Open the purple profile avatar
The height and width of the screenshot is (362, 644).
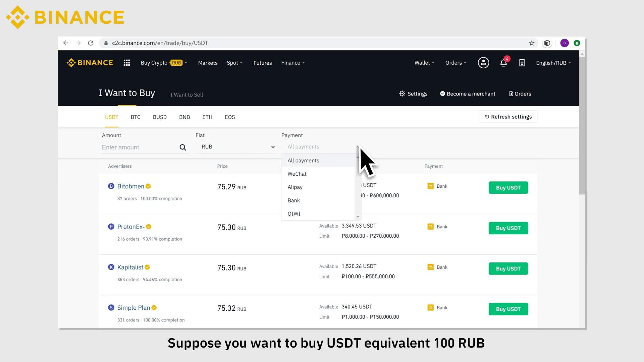point(565,43)
